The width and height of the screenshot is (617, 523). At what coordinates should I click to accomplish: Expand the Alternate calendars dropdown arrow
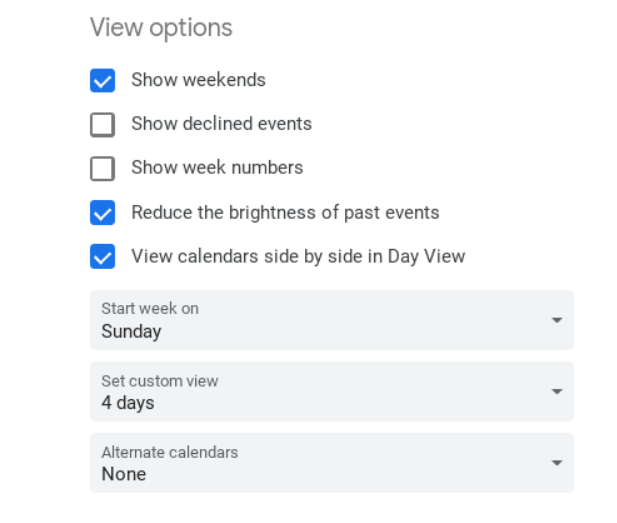556,463
